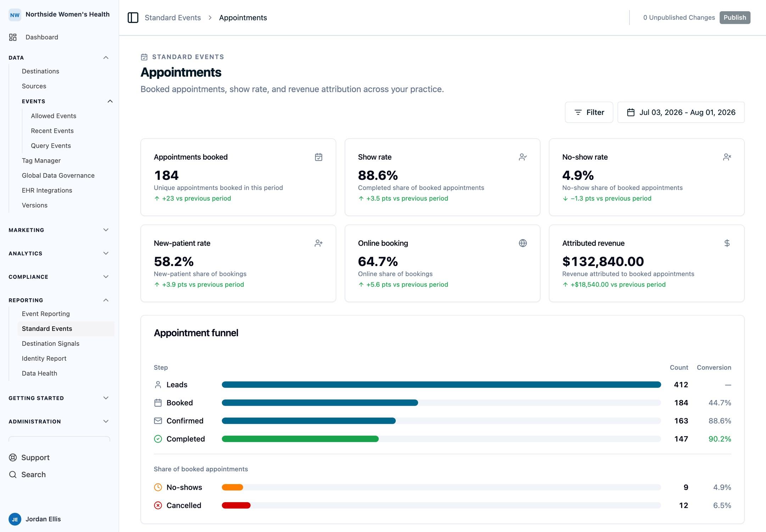The height and width of the screenshot is (532, 766).
Task: Click the NW organization logo
Action: [x=15, y=15]
